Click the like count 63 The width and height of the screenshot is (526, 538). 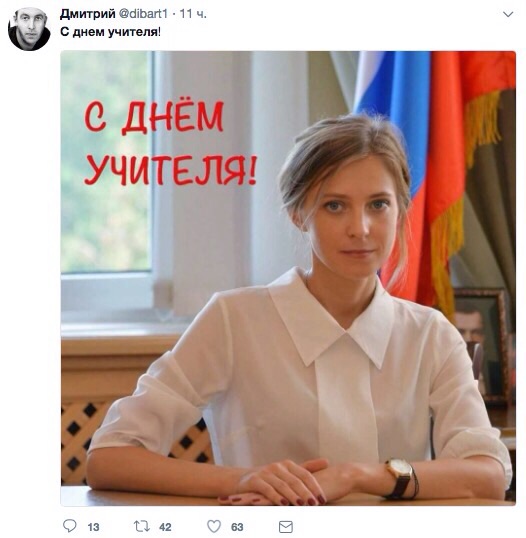coord(237,527)
